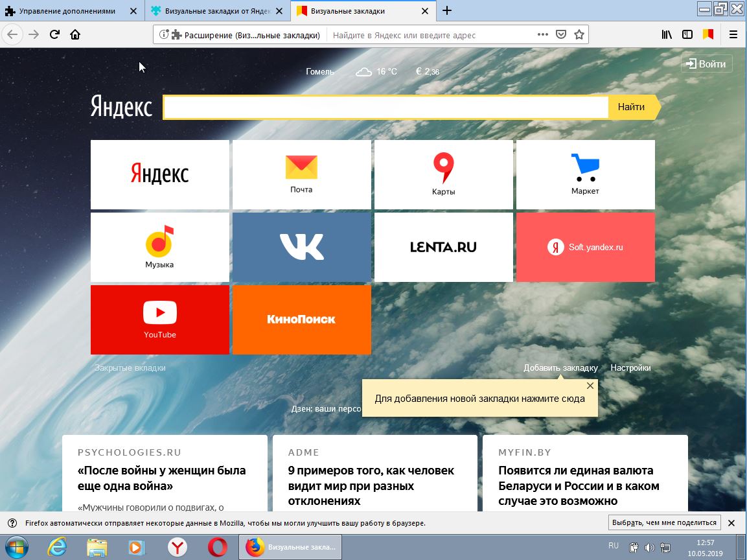Open the Гомель city link
Image resolution: width=747 pixels, height=560 pixels.
coord(319,71)
